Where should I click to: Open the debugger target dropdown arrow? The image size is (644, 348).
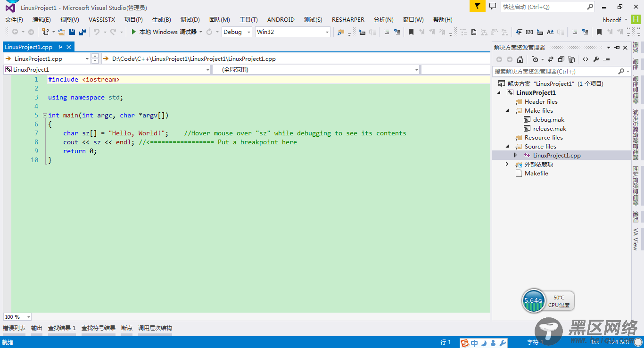[201, 32]
